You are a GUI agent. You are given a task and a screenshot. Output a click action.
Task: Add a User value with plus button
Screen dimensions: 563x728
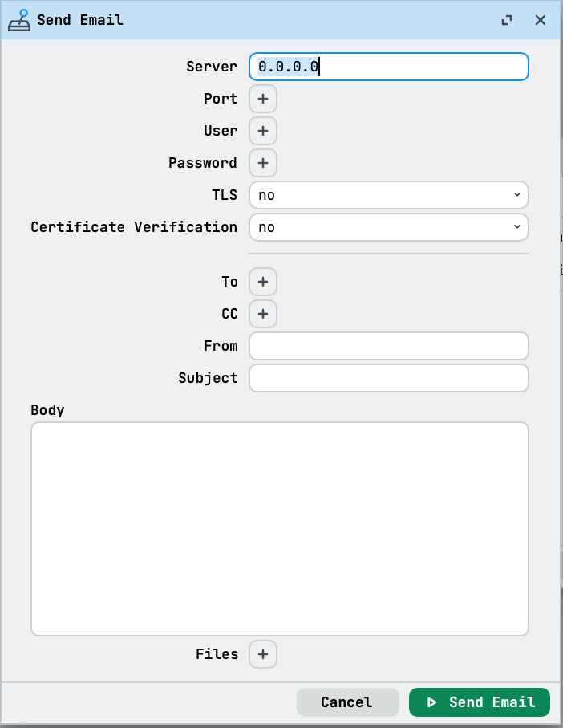(x=263, y=131)
